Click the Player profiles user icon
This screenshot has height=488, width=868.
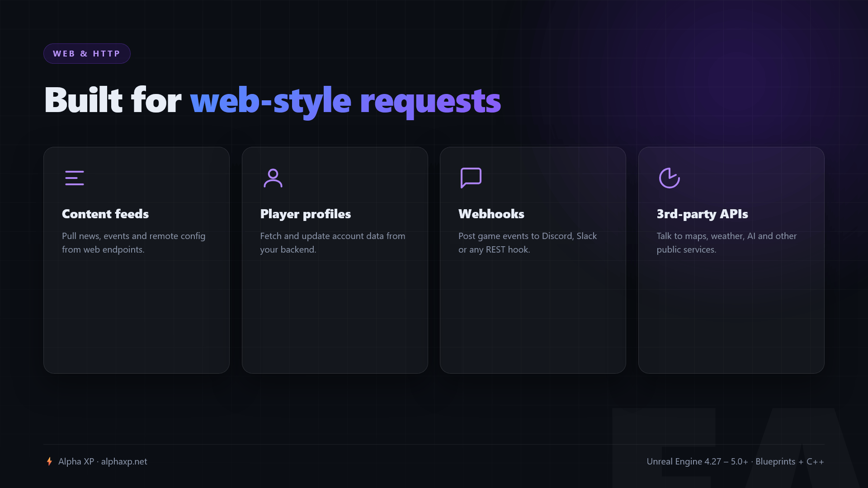click(x=273, y=178)
